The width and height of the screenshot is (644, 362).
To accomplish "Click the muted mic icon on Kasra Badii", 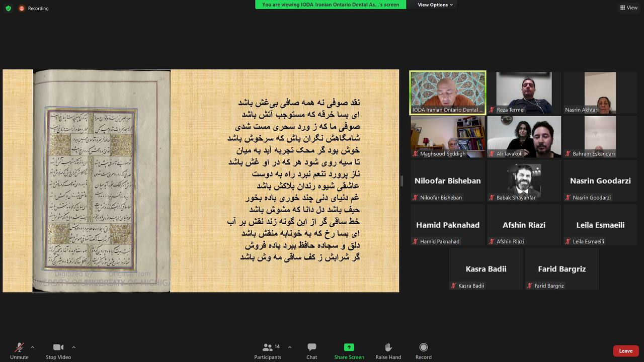I will coord(454,286).
